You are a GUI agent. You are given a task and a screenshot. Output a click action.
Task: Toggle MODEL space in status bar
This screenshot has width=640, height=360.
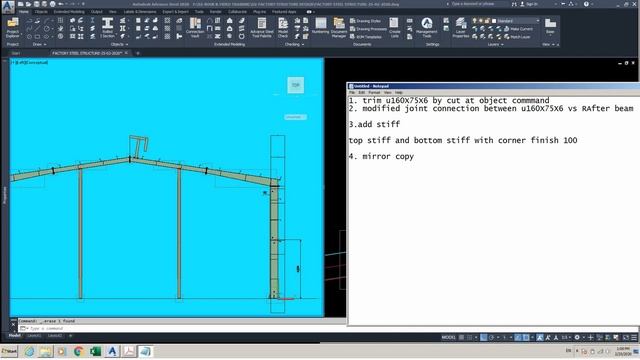pos(449,338)
